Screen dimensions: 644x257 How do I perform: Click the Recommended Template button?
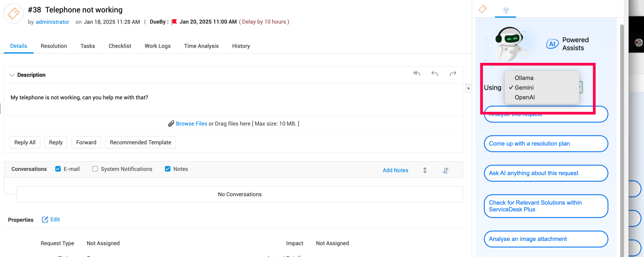140,142
